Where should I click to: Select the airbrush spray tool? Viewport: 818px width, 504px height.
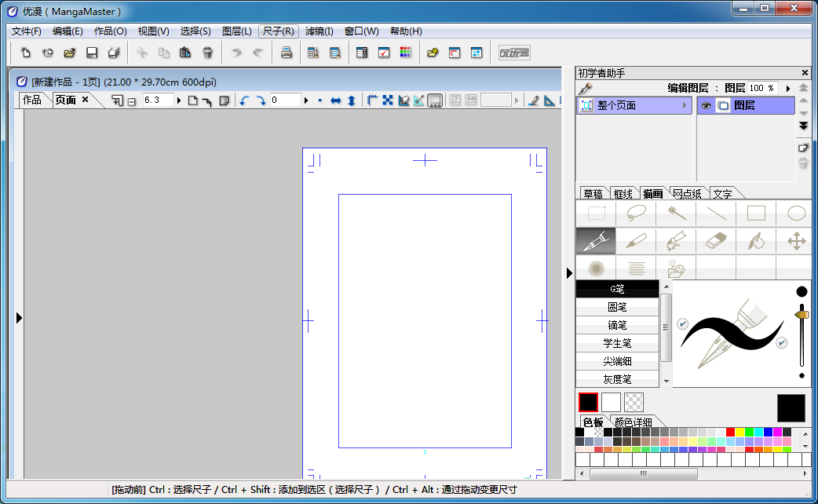point(676,241)
